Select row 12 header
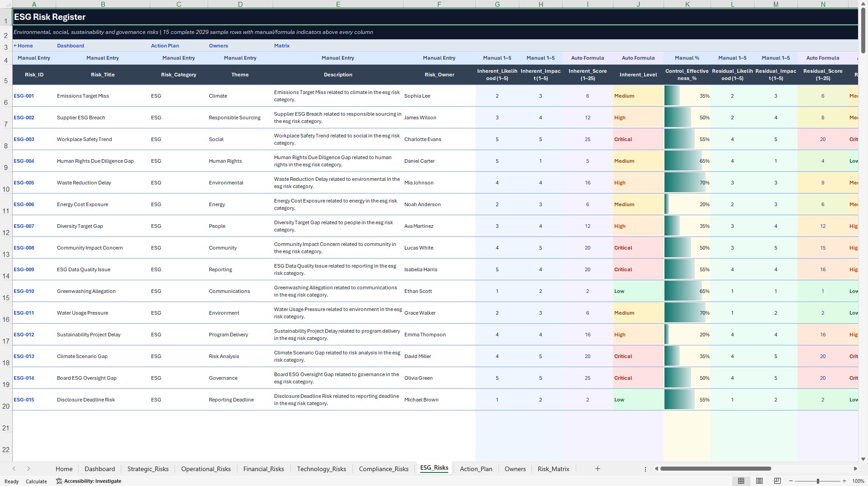 click(6, 226)
